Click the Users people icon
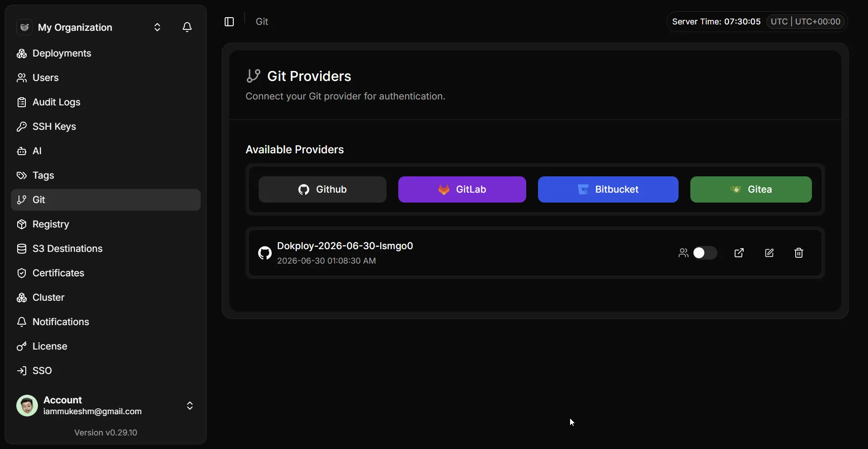 [x=22, y=78]
